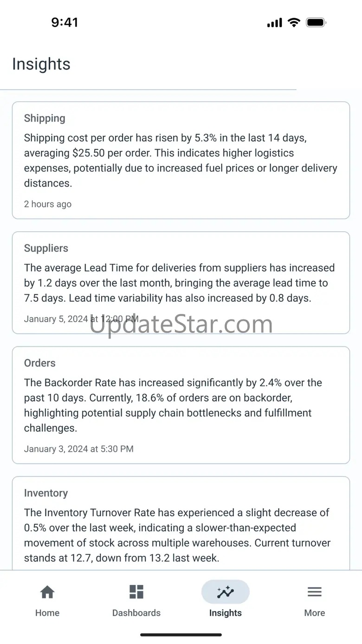This screenshot has width=362, height=644.
Task: Tap the "2 hours ago" timestamp
Action: click(48, 204)
